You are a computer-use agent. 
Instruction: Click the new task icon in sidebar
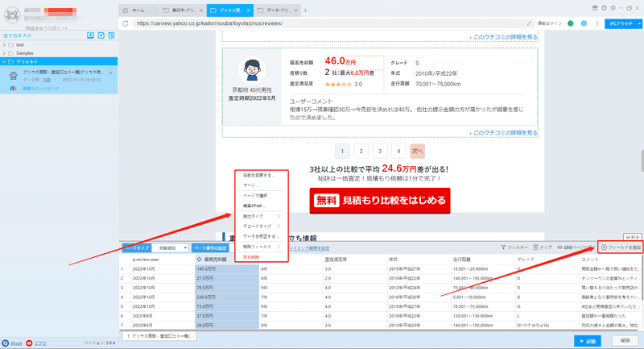point(101,35)
